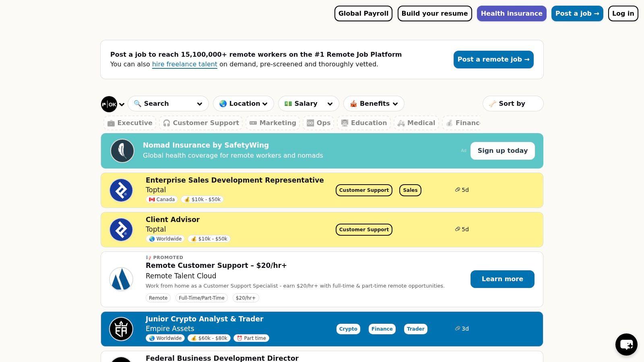Click Sign up today button

tap(503, 151)
